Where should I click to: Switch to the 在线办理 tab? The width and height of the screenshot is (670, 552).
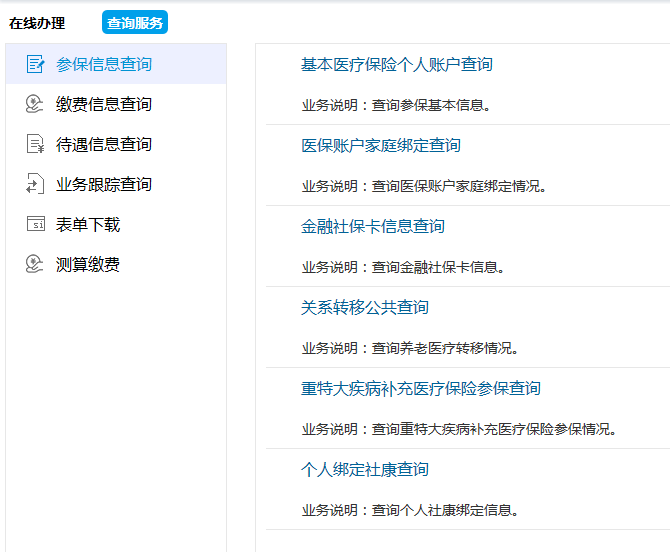[37, 23]
